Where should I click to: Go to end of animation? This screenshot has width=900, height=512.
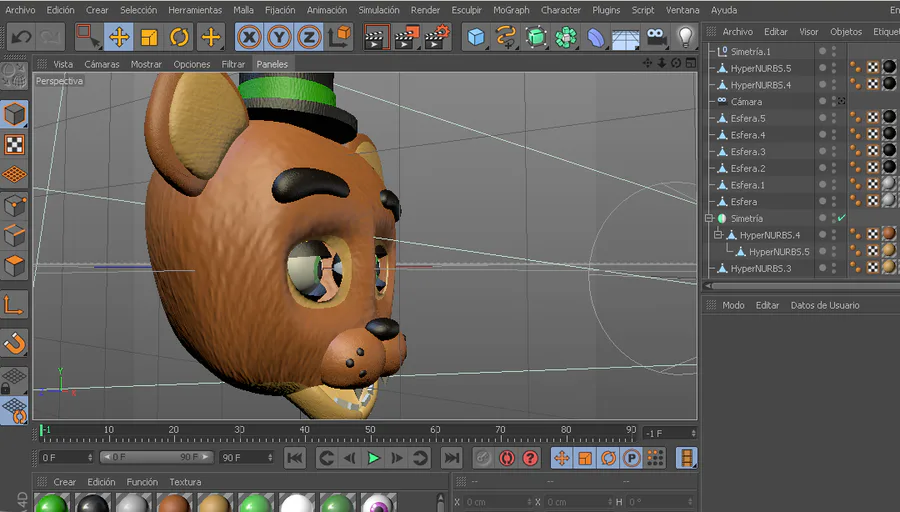pyautogui.click(x=452, y=458)
